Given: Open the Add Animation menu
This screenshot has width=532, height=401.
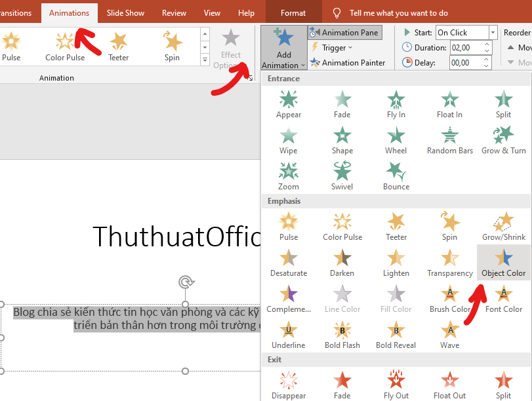Looking at the screenshot, I should point(283,47).
